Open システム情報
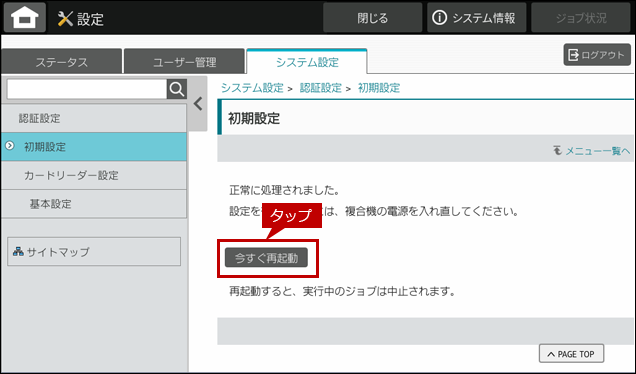 click(x=476, y=18)
